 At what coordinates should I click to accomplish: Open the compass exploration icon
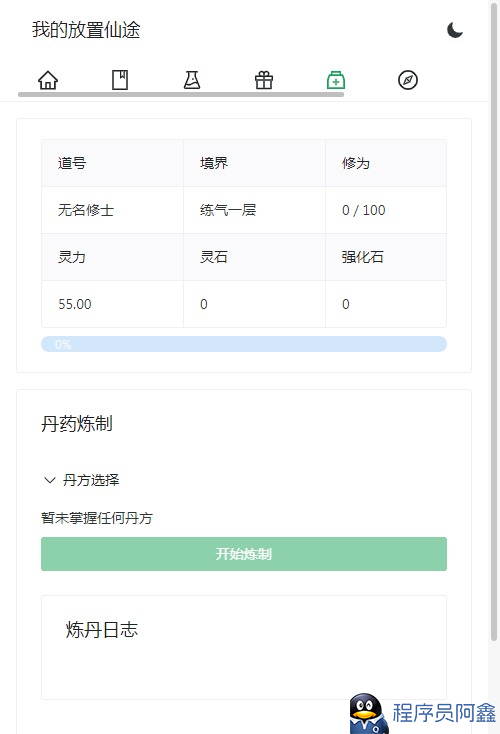[408, 80]
